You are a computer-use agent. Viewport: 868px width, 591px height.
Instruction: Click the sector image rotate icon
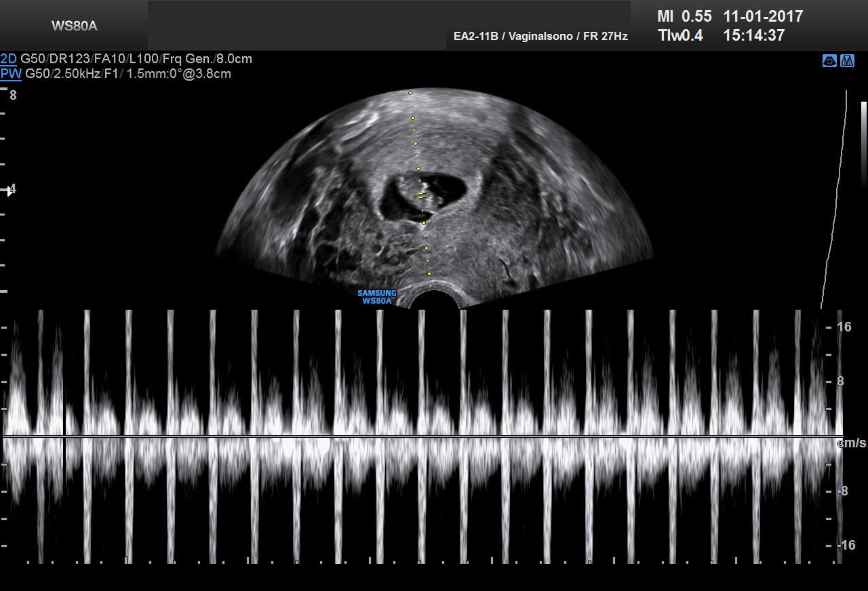[829, 61]
